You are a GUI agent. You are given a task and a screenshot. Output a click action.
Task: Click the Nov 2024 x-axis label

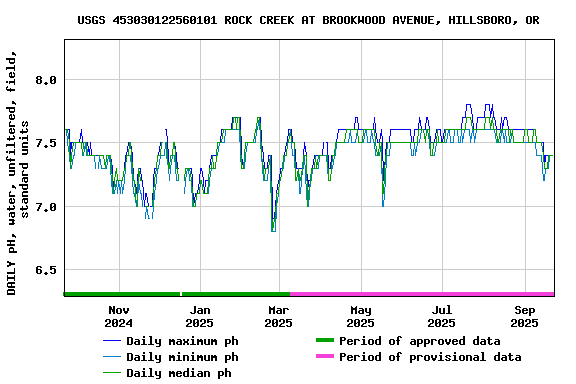tap(119, 317)
